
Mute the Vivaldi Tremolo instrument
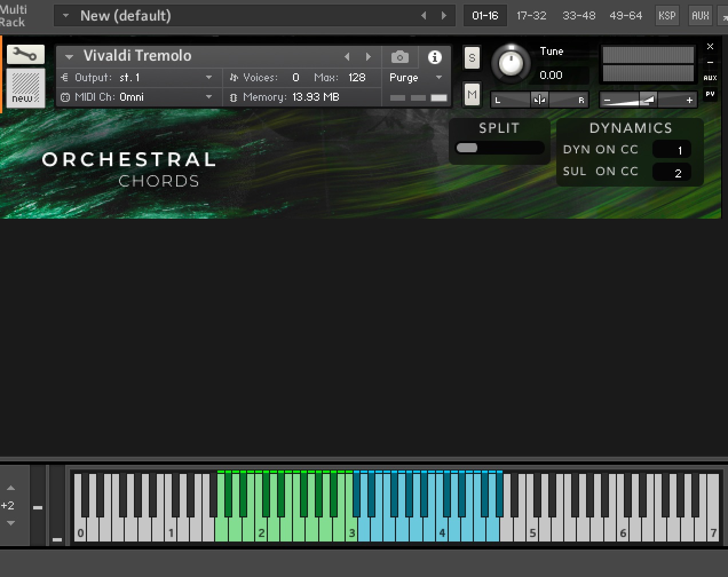472,94
